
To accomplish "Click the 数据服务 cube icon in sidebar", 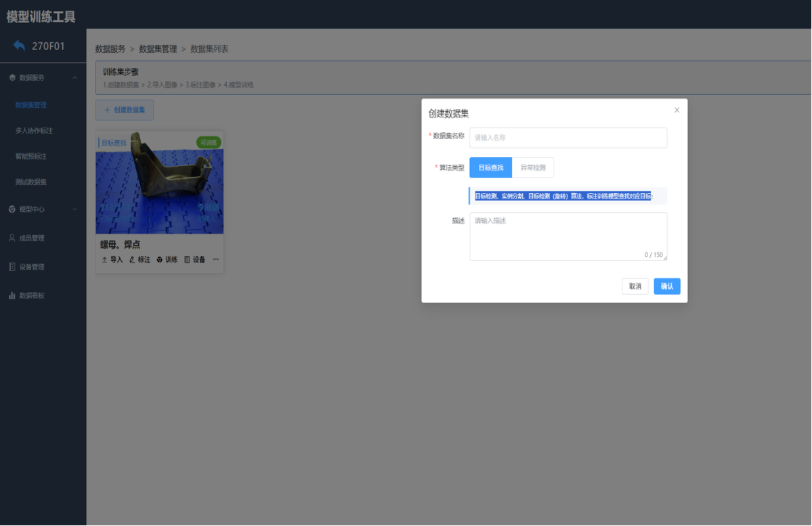I will point(12,78).
